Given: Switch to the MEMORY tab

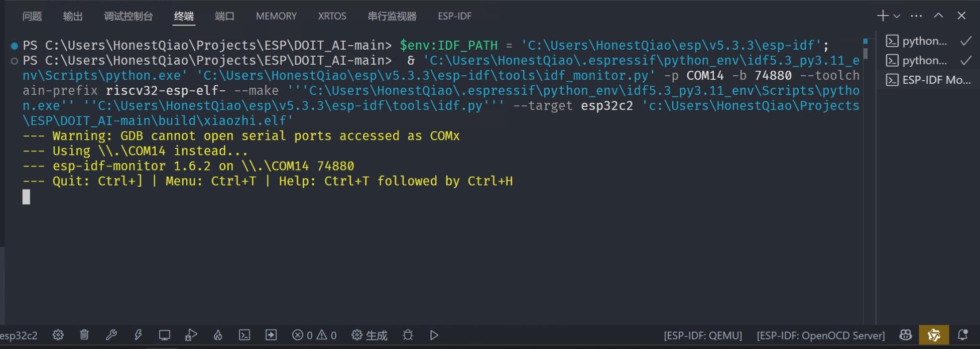Looking at the screenshot, I should tap(276, 16).
